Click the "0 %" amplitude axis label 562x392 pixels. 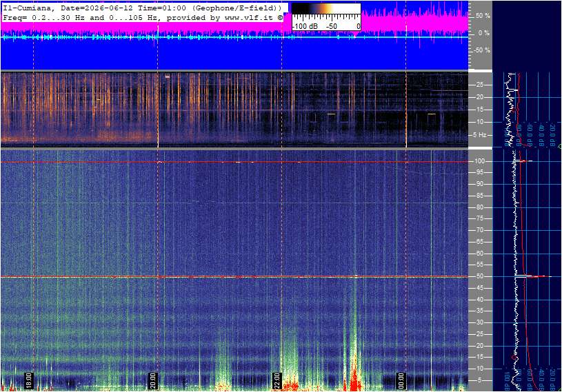[x=484, y=33]
